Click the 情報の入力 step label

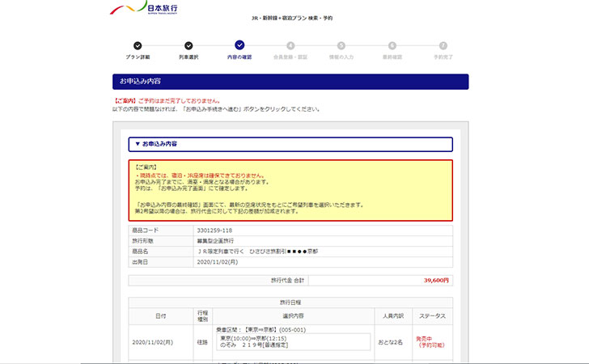point(341,57)
